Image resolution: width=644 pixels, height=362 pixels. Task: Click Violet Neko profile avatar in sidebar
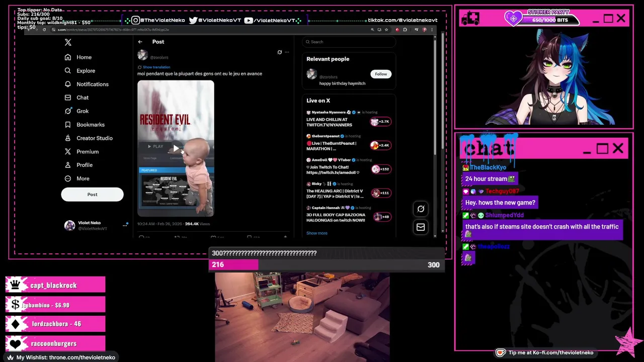pyautogui.click(x=69, y=225)
